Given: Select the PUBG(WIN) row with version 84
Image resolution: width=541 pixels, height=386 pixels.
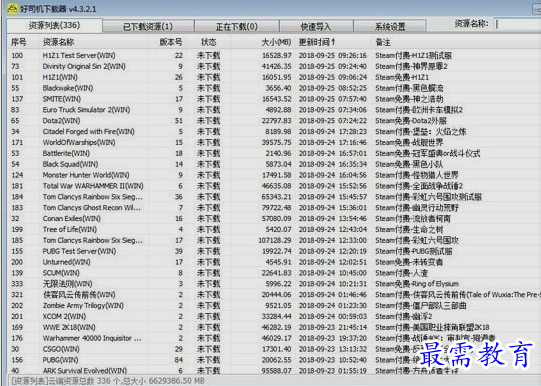Looking at the screenshot, I should coord(274,359).
